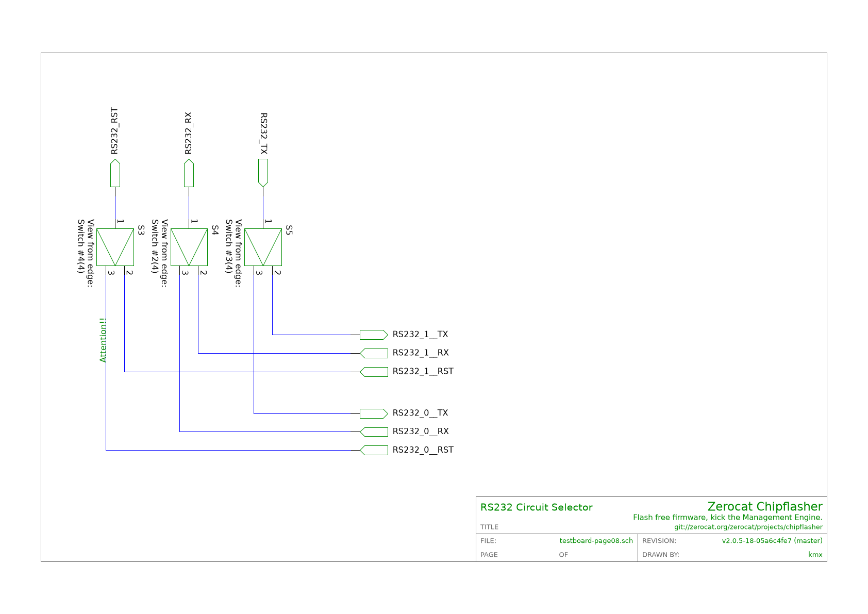Select the S3 switch symbol

tap(115, 247)
